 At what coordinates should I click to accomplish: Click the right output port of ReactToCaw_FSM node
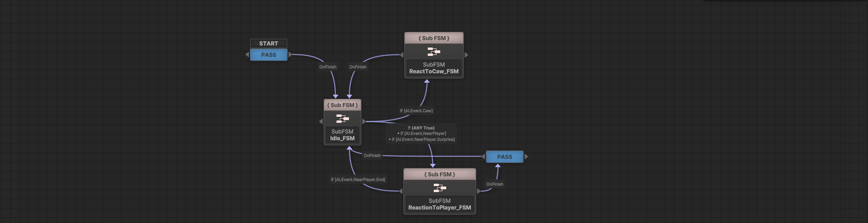pos(466,55)
